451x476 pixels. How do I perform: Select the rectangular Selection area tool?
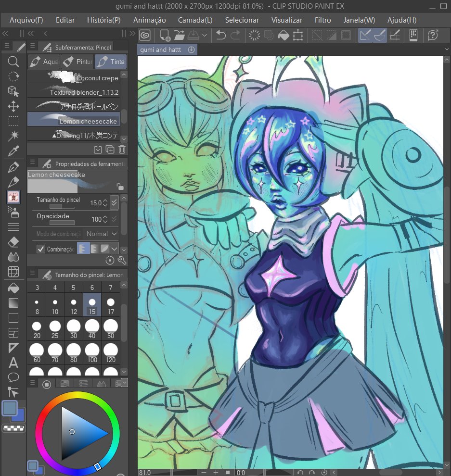[x=13, y=121]
